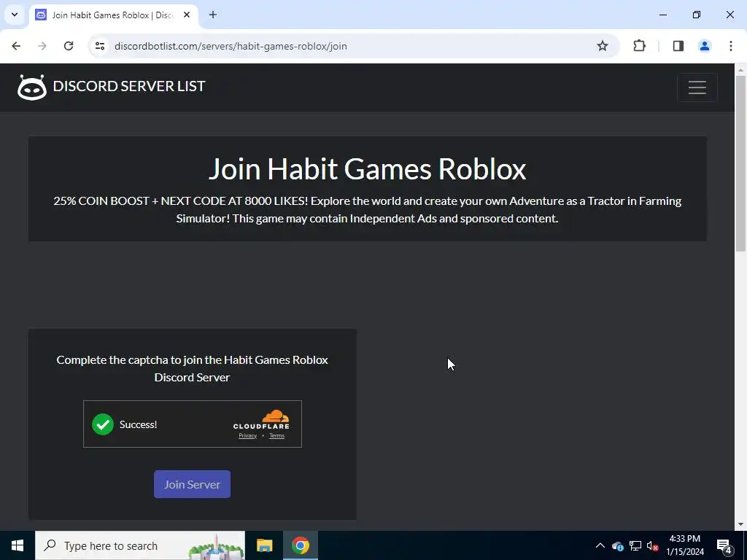
Task: Click the scrollbar down arrow
Action: [741, 524]
